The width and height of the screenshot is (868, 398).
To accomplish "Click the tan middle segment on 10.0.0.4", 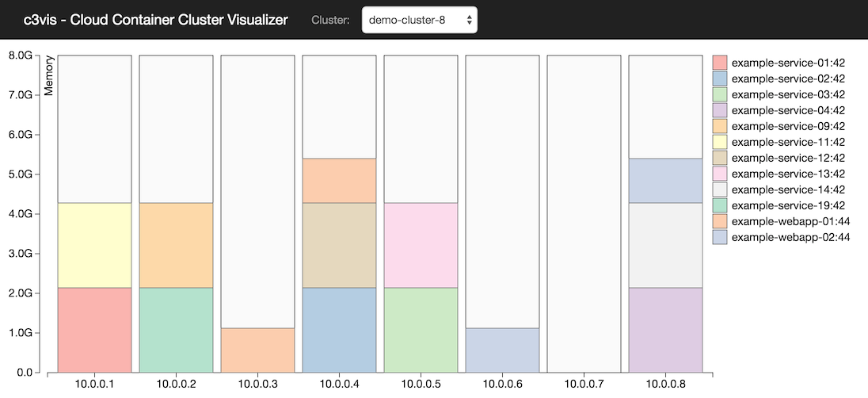I will 339,245.
